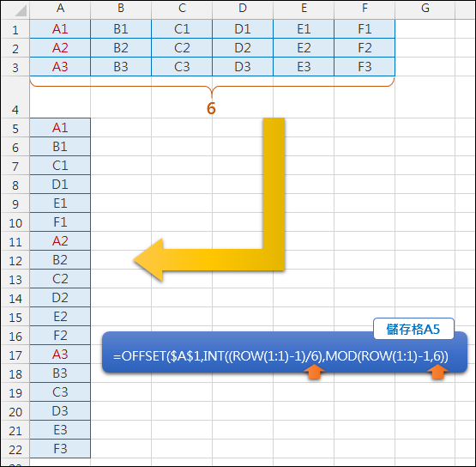This screenshot has width=476, height=467.
Task: Click 'D2' cell in row 2
Action: pos(243,48)
